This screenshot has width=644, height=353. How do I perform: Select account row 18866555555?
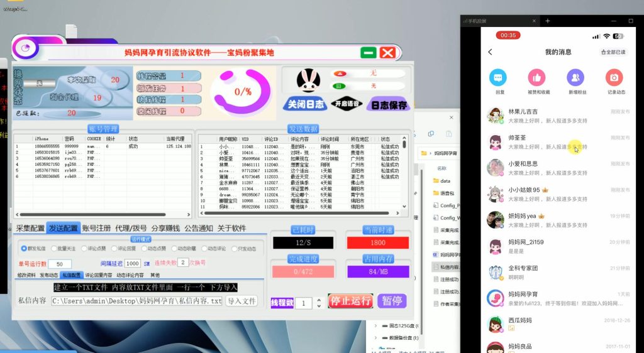pos(103,146)
